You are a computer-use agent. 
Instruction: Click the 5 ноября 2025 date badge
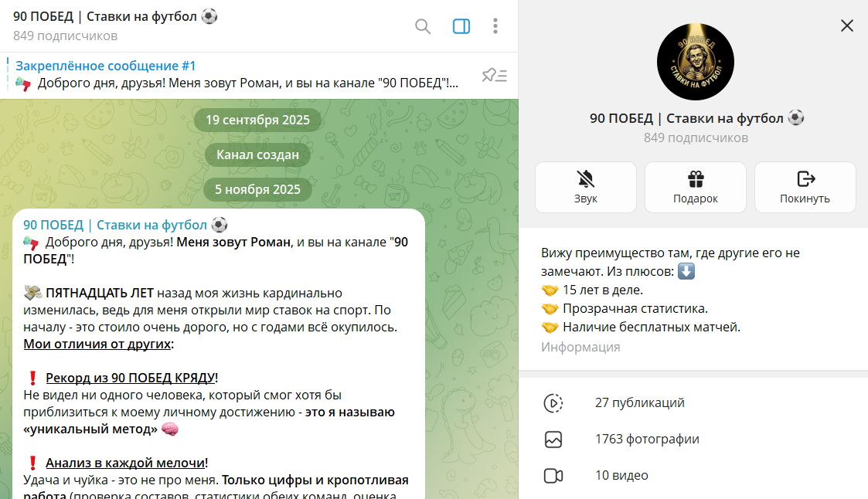257,189
